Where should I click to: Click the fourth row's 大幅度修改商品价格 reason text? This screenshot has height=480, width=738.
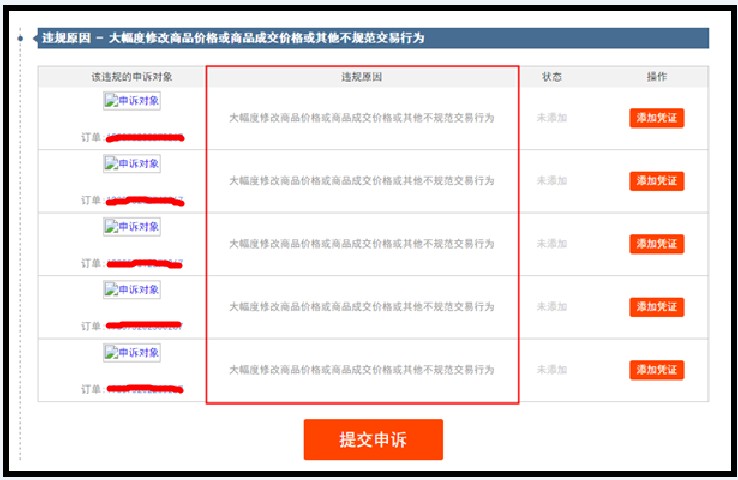[361, 307]
